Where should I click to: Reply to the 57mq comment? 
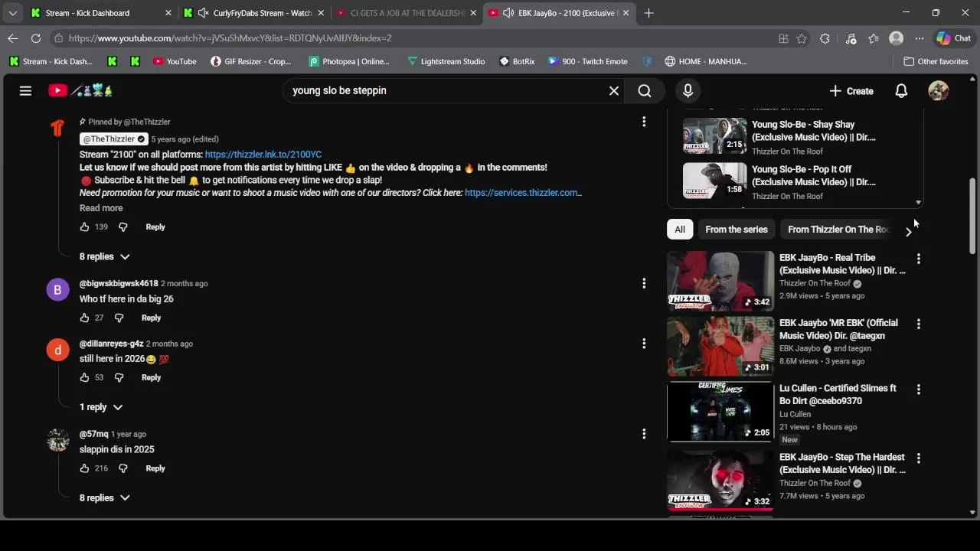click(x=155, y=468)
